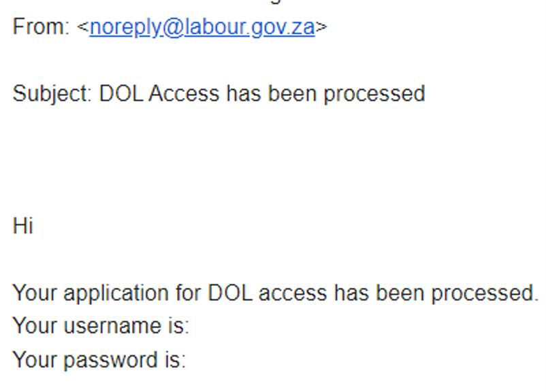The height and width of the screenshot is (392, 546).
Task: Click the word "been" in the subject line
Action: (x=292, y=93)
